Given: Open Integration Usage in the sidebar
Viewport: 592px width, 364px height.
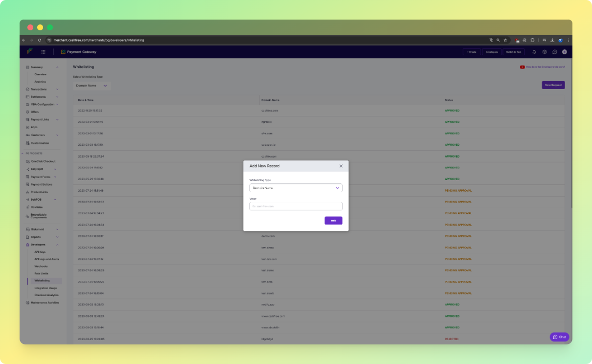Looking at the screenshot, I should (x=46, y=288).
